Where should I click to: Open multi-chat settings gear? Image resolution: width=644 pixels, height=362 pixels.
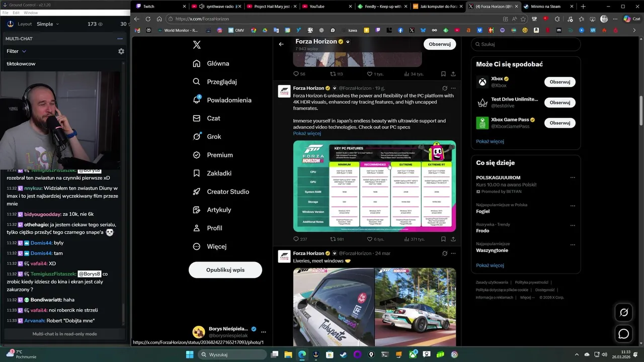pos(121,51)
